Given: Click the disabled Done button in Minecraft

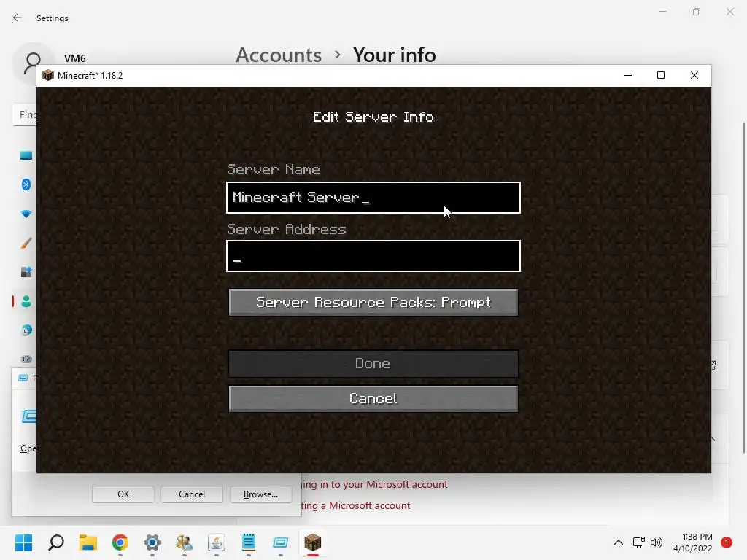Looking at the screenshot, I should tap(373, 364).
